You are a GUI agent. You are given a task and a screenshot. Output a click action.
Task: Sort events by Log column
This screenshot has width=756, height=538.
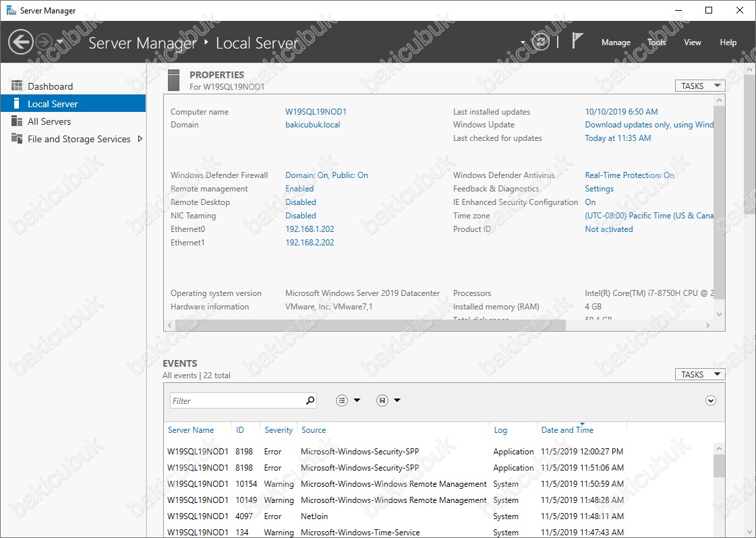point(500,430)
